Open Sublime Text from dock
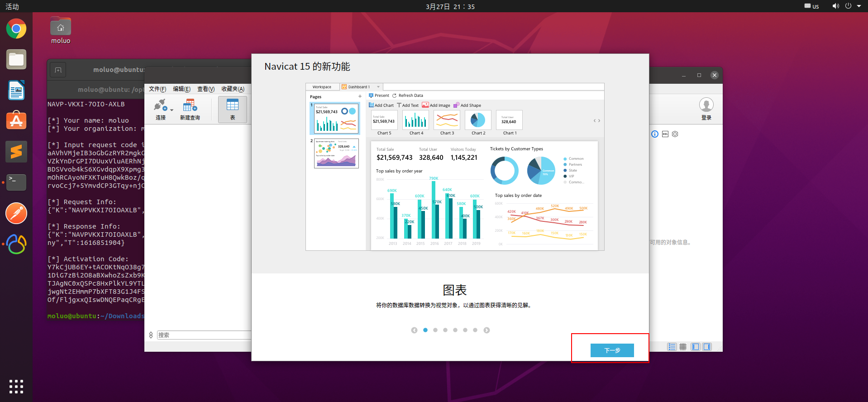 16,152
